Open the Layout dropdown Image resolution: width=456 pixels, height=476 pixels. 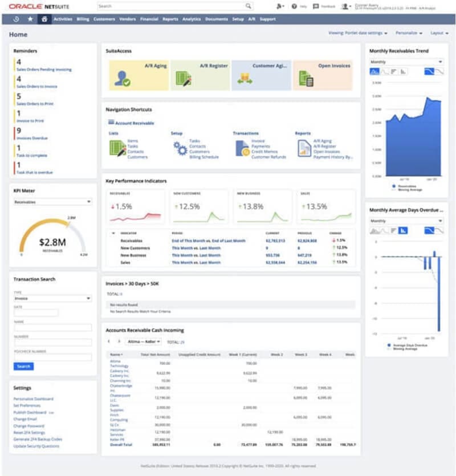[439, 33]
